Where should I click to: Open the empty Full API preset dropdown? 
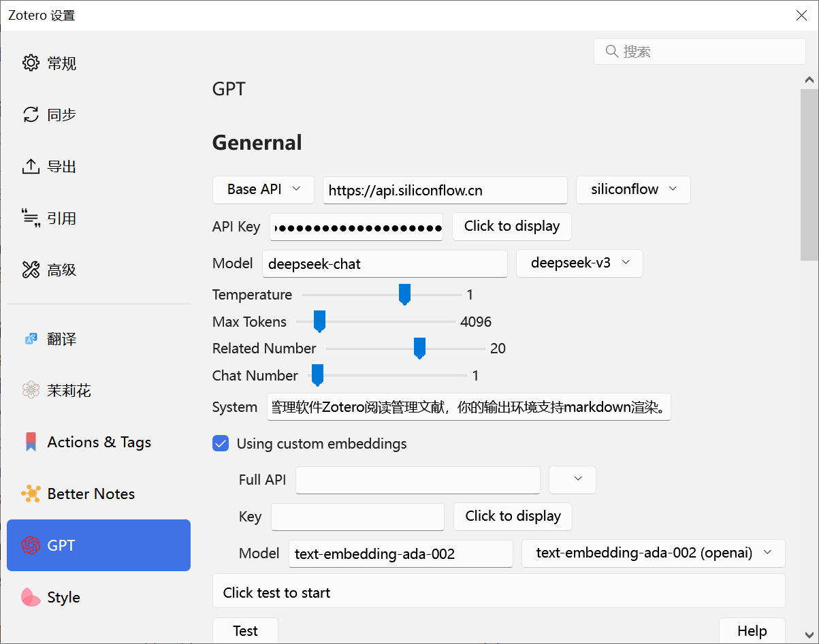(x=573, y=479)
